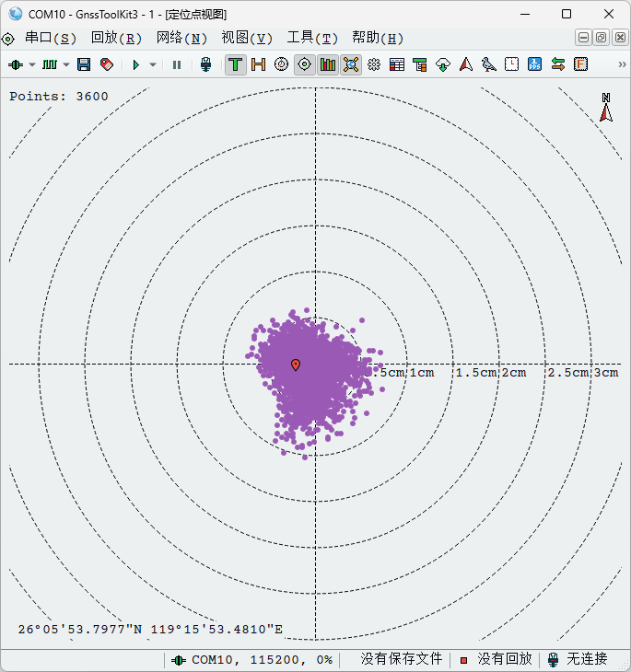
Task: Click the network plug connection icon
Action: point(206,64)
